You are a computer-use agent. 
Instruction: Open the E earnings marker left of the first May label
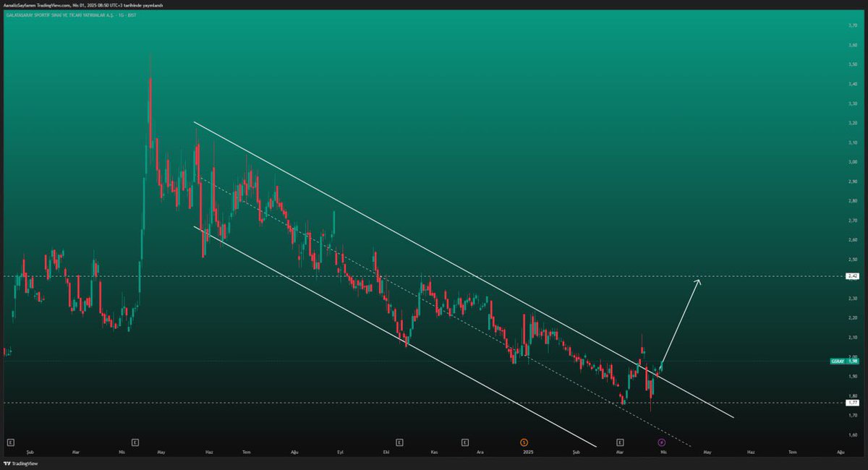tap(135, 441)
